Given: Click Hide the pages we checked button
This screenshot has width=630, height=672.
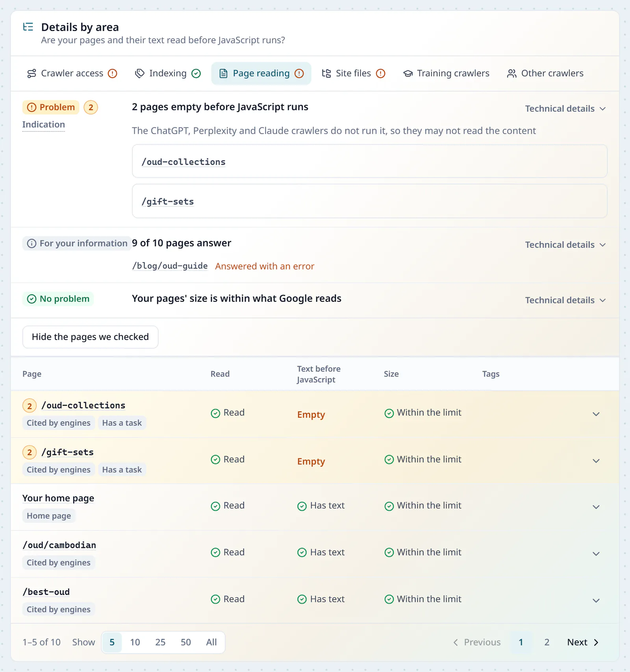Looking at the screenshot, I should click(x=90, y=337).
